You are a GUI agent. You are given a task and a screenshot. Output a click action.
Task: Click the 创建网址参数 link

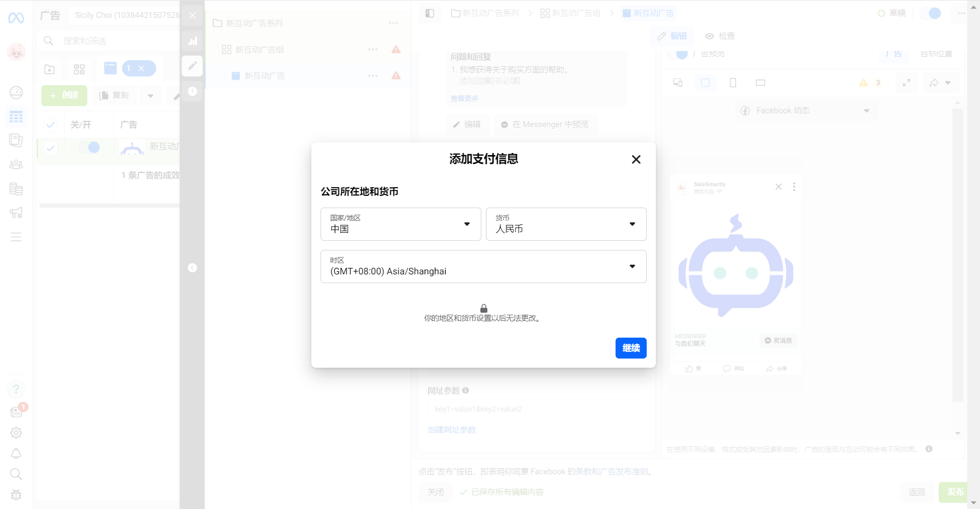pyautogui.click(x=452, y=430)
